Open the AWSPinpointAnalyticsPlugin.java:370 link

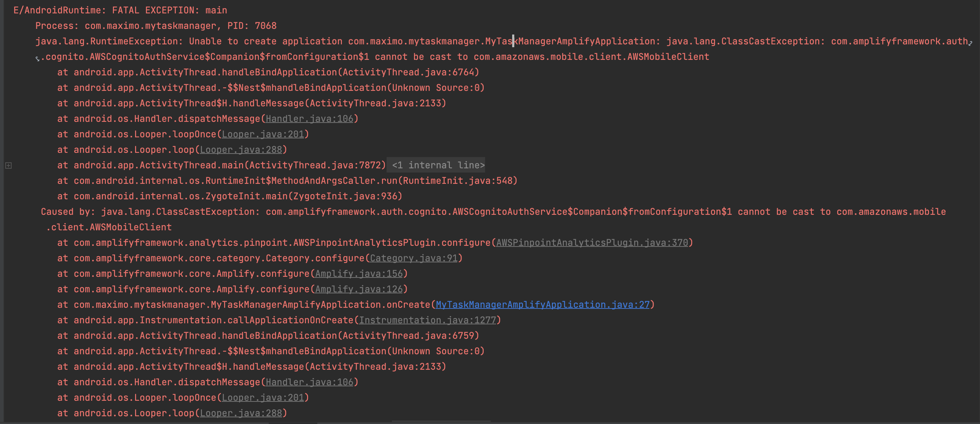[592, 243]
